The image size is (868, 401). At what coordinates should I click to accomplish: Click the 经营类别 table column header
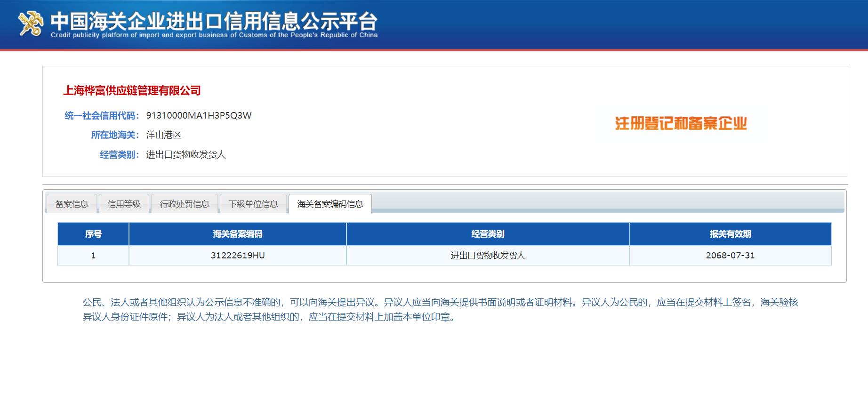pyautogui.click(x=488, y=234)
